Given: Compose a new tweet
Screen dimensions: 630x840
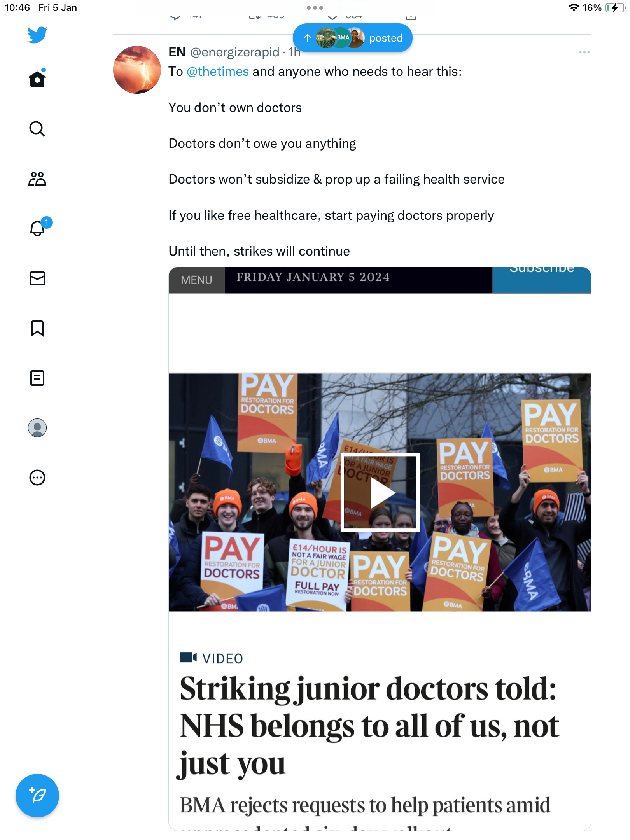Looking at the screenshot, I should tap(37, 796).
